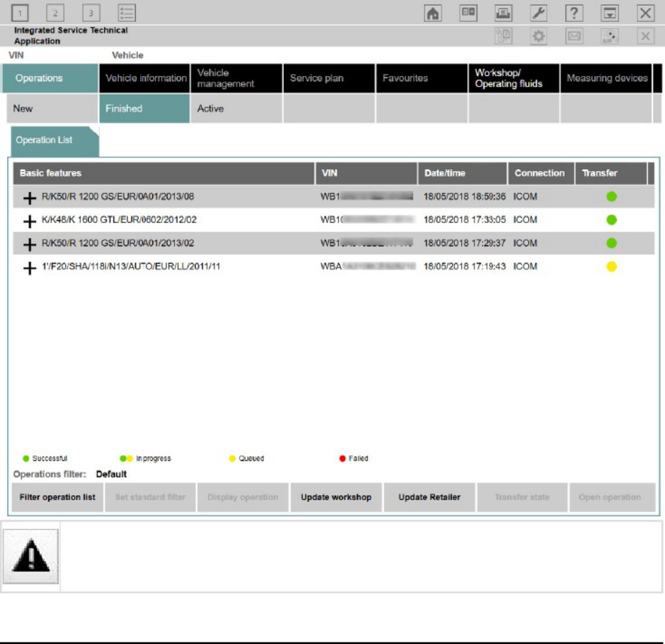Open the help question mark icon

(x=574, y=13)
